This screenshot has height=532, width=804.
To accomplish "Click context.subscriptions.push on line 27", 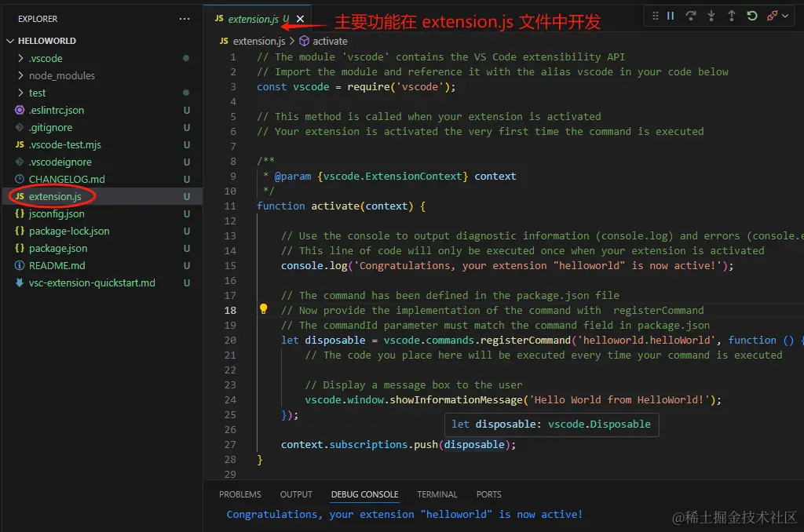I will [x=359, y=444].
